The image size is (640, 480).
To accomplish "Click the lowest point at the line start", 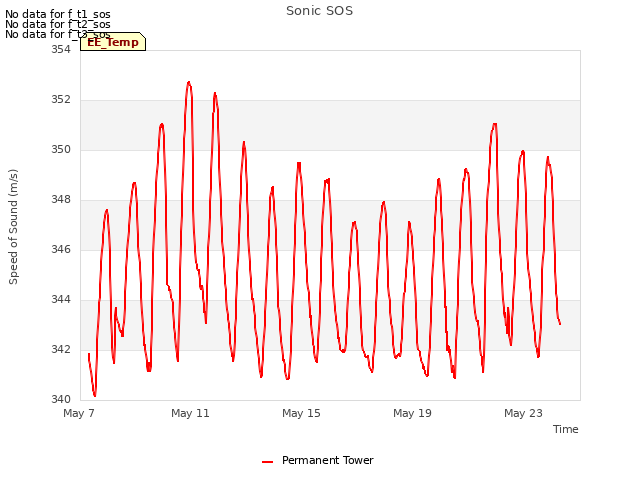I will tap(95, 395).
